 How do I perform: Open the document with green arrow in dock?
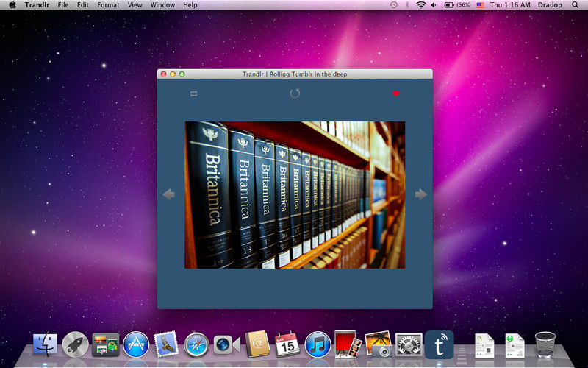coord(514,345)
